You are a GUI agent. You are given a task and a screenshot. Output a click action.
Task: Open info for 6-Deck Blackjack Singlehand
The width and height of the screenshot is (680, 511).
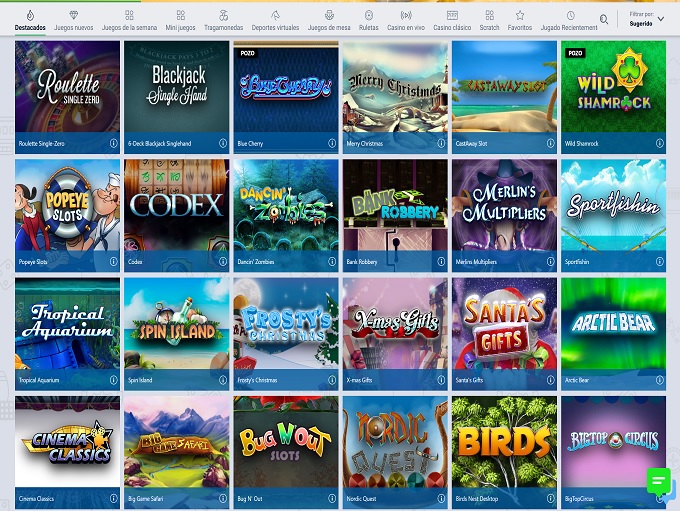223,143
